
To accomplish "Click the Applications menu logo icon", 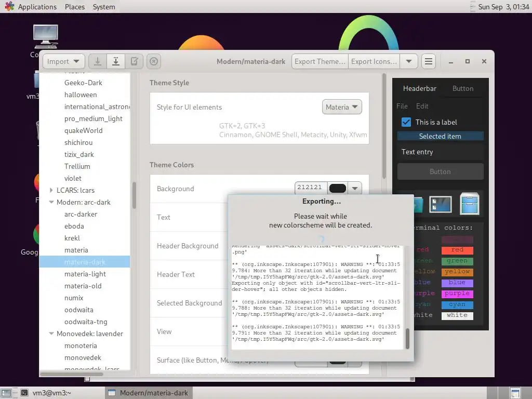I will (x=9, y=6).
